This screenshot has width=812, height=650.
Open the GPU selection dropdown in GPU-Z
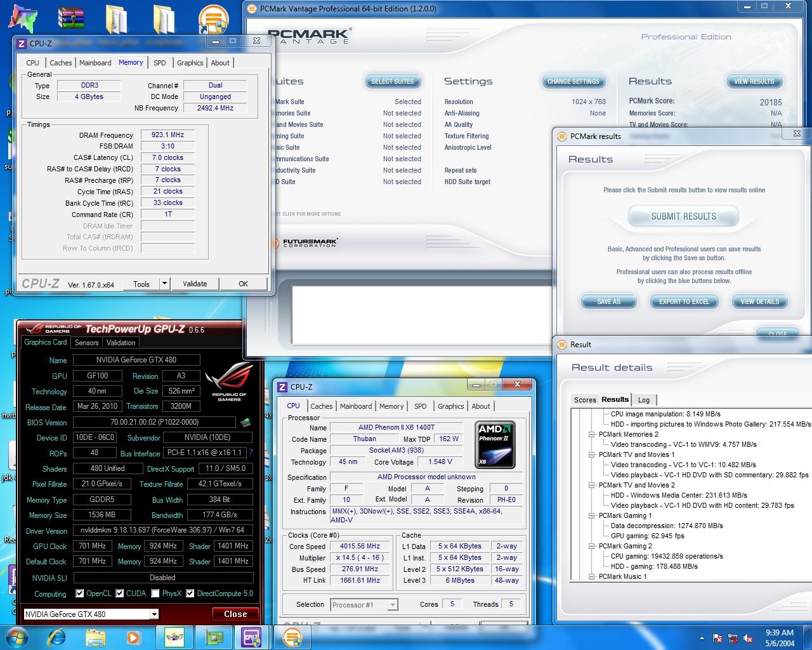point(154,614)
